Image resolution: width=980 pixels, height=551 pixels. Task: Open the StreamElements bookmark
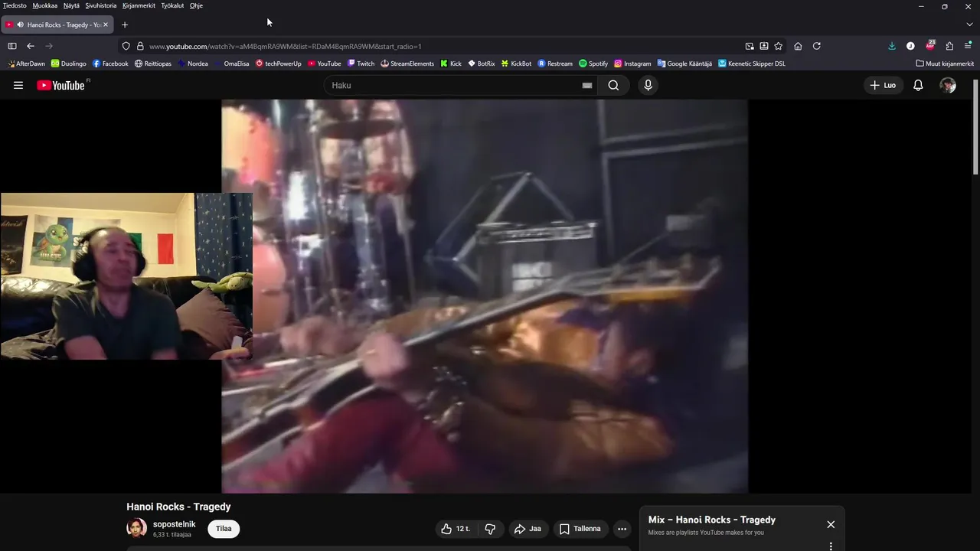pos(407,64)
